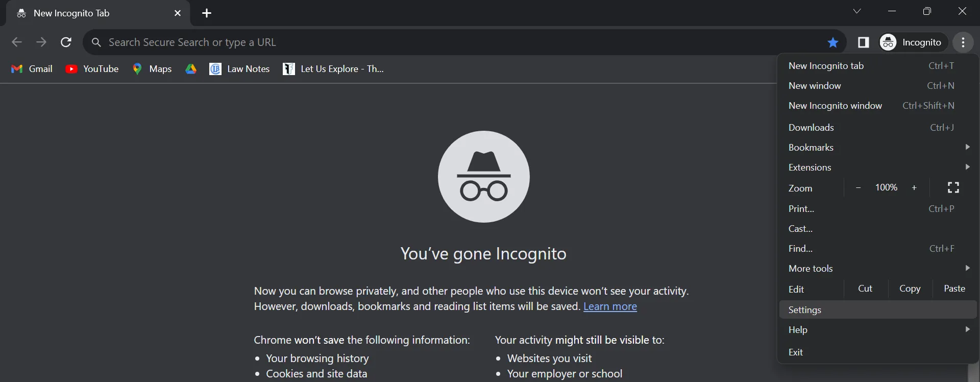Click the Incognito profile button
This screenshot has height=382, width=980.
(x=912, y=42)
